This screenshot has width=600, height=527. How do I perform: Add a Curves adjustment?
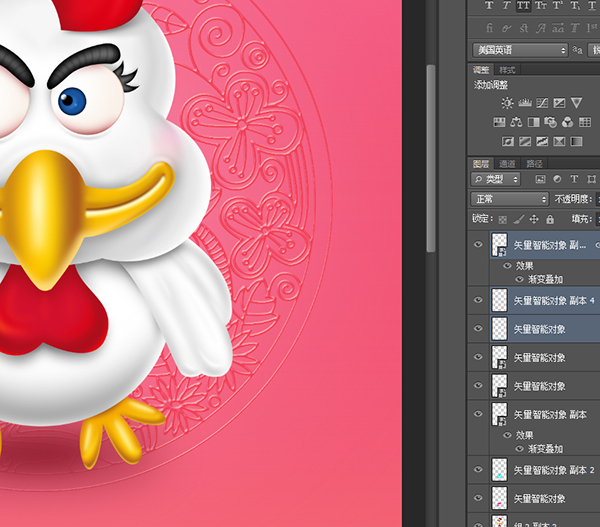[542, 103]
